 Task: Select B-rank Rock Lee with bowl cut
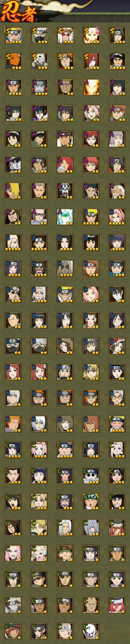91,242
